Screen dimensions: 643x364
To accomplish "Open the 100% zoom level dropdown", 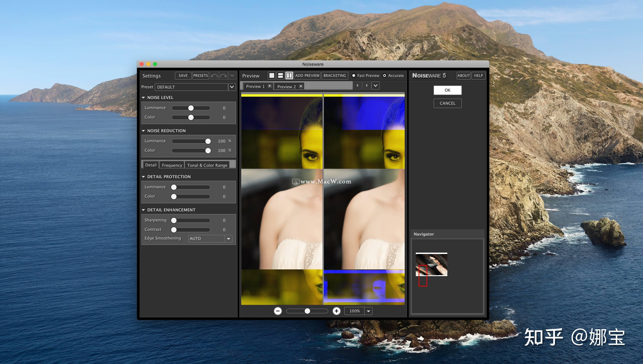I will tap(368, 311).
